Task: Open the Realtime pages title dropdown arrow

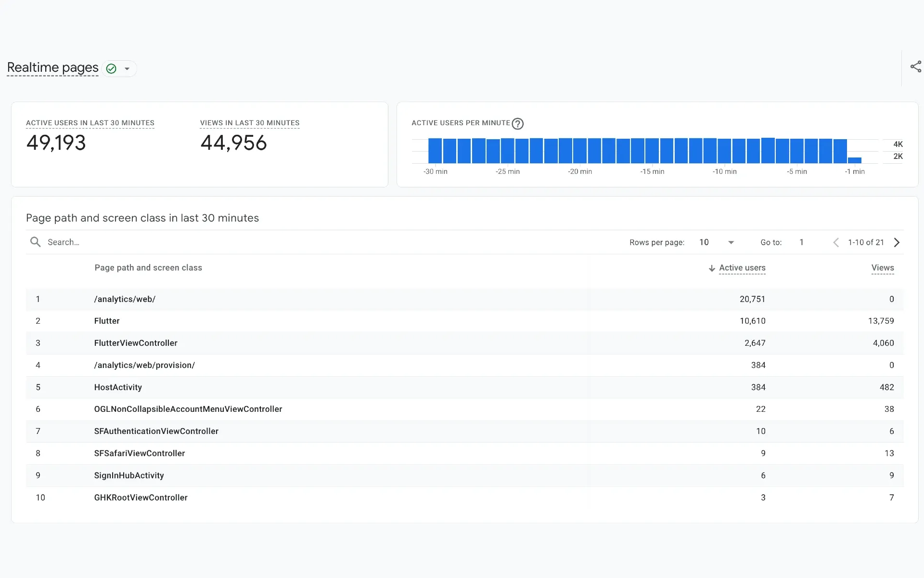Action: click(127, 69)
